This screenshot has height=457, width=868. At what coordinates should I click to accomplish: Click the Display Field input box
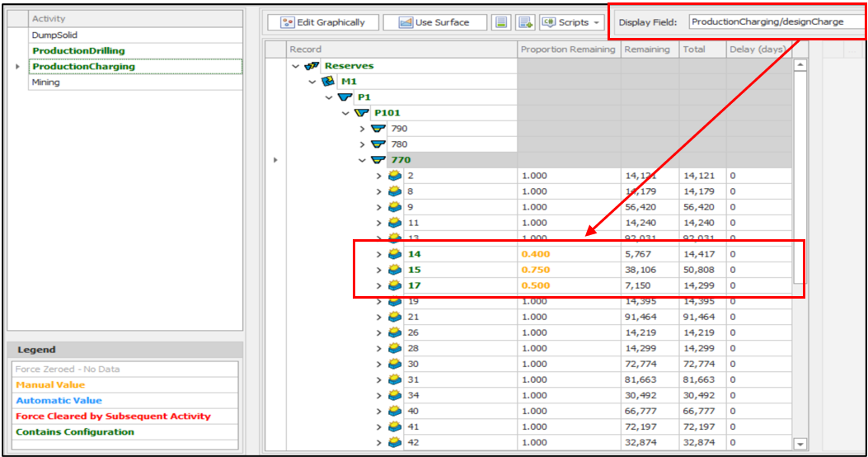773,21
